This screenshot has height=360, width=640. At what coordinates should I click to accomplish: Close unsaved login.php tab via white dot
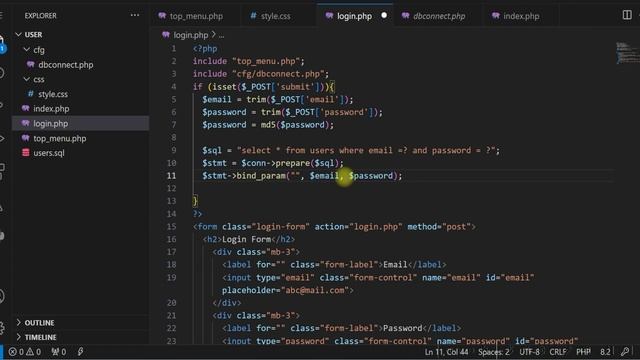click(384, 16)
